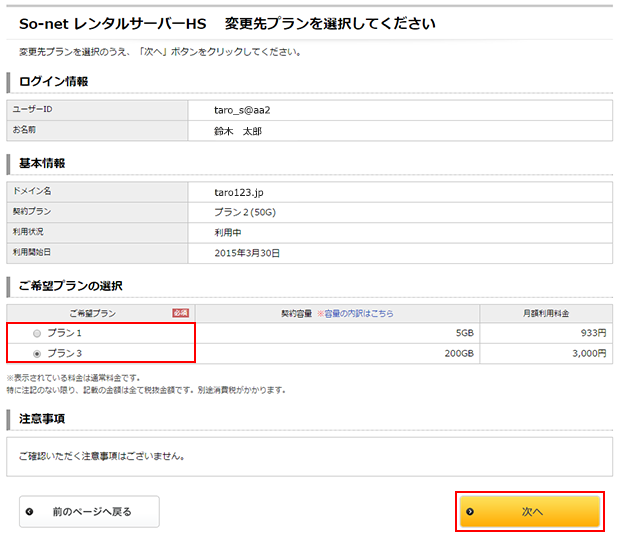Click the name 鈴木 太郎

point(237,130)
